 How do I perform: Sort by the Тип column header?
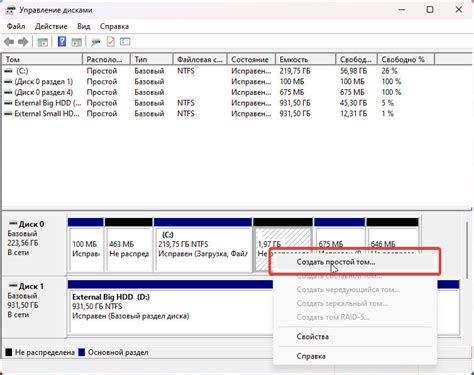[152, 59]
